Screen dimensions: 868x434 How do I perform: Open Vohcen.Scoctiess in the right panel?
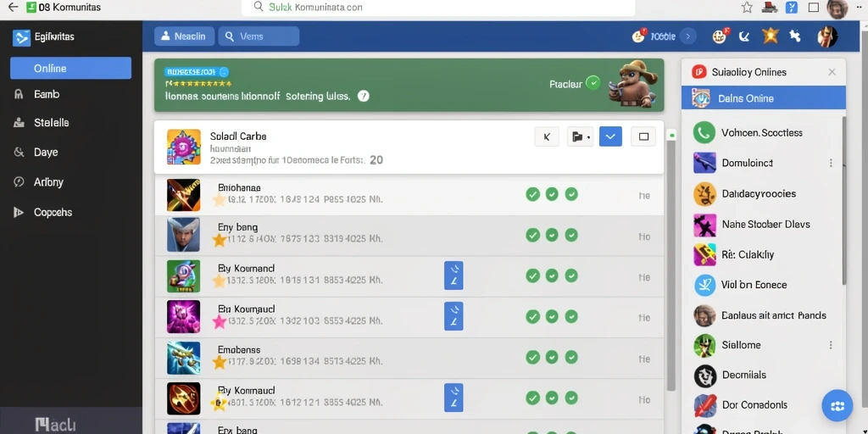click(x=762, y=133)
